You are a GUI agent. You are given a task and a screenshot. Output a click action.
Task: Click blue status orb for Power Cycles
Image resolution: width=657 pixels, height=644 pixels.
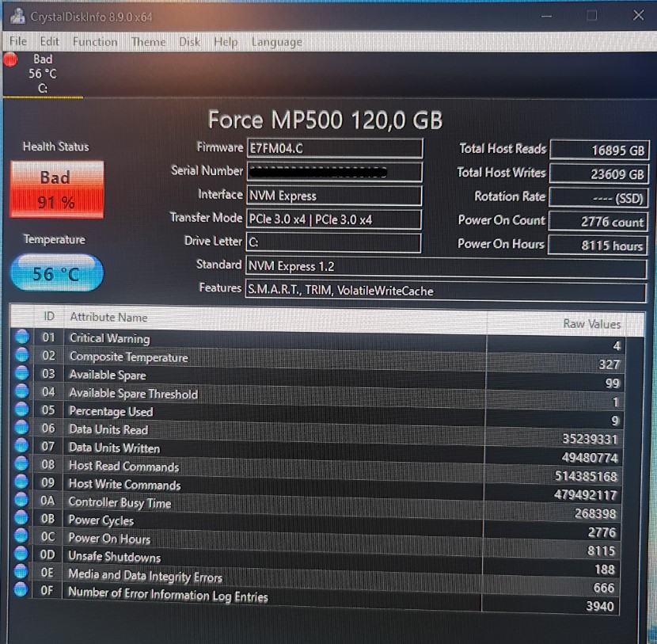(21, 517)
